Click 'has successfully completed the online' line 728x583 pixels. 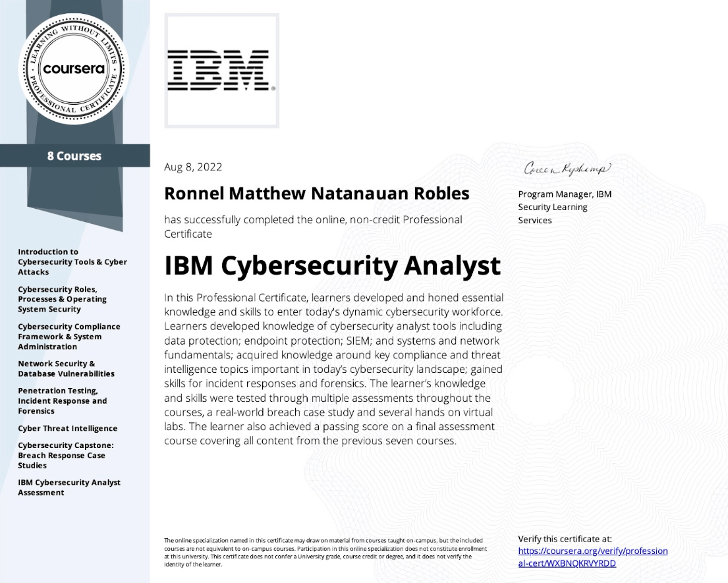click(314, 227)
